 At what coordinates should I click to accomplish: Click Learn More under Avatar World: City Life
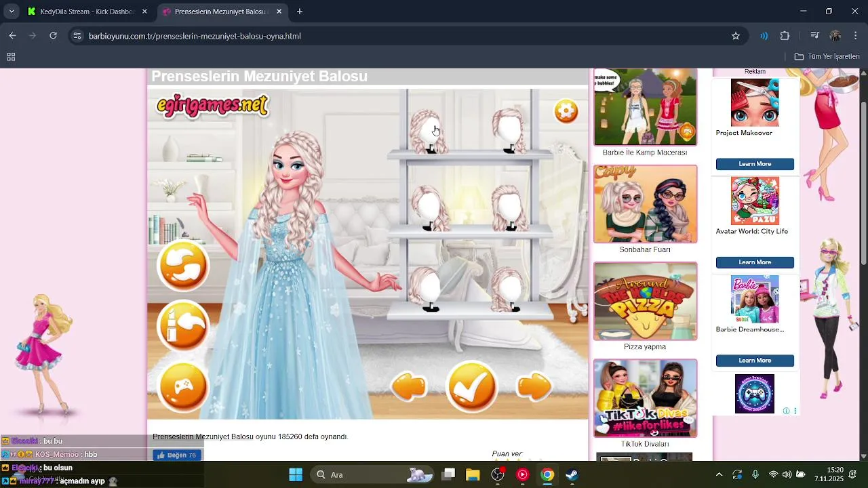pos(755,262)
